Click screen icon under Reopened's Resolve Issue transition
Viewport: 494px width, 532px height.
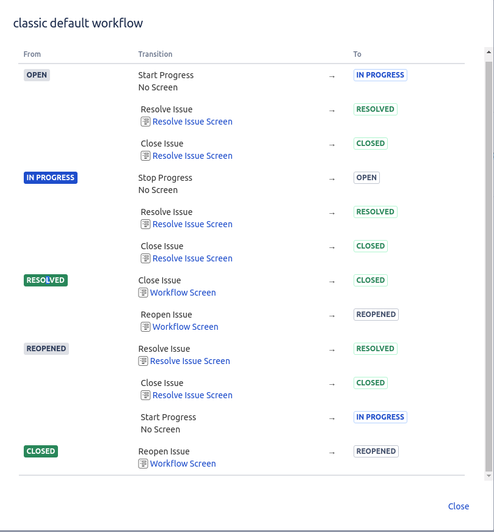[x=143, y=361]
